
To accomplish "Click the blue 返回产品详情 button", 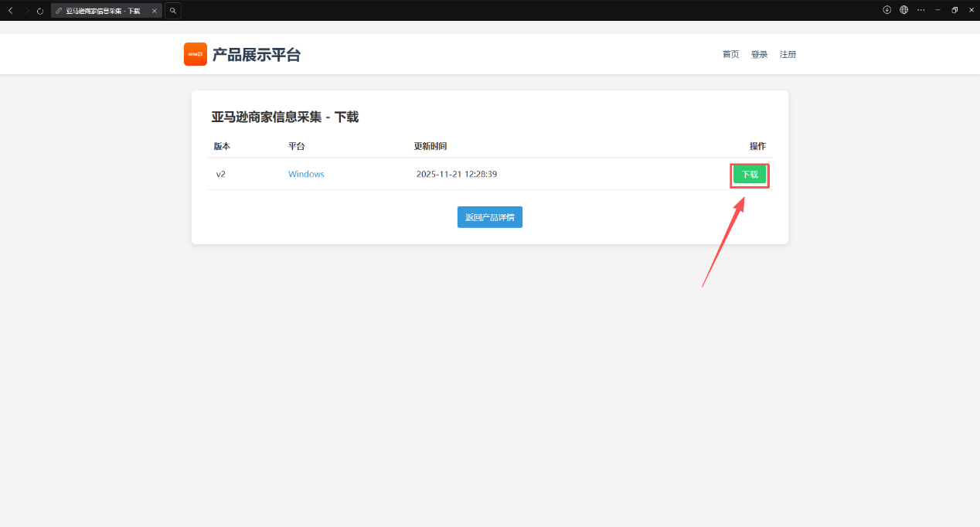I will (489, 217).
